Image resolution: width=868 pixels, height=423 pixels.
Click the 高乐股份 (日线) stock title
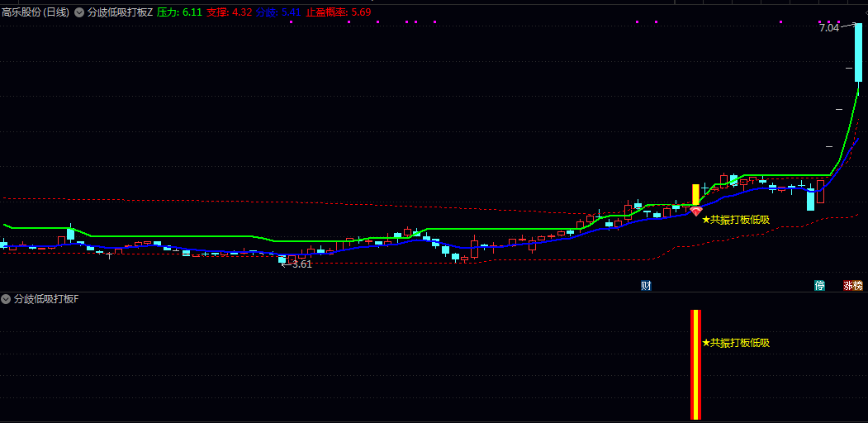coord(35,12)
